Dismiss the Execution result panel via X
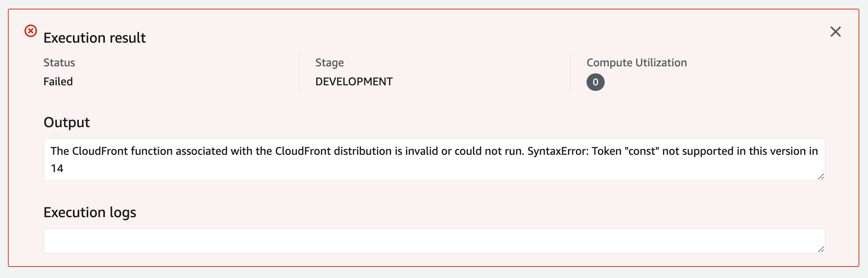Image resolution: width=868 pixels, height=278 pixels. [x=836, y=32]
